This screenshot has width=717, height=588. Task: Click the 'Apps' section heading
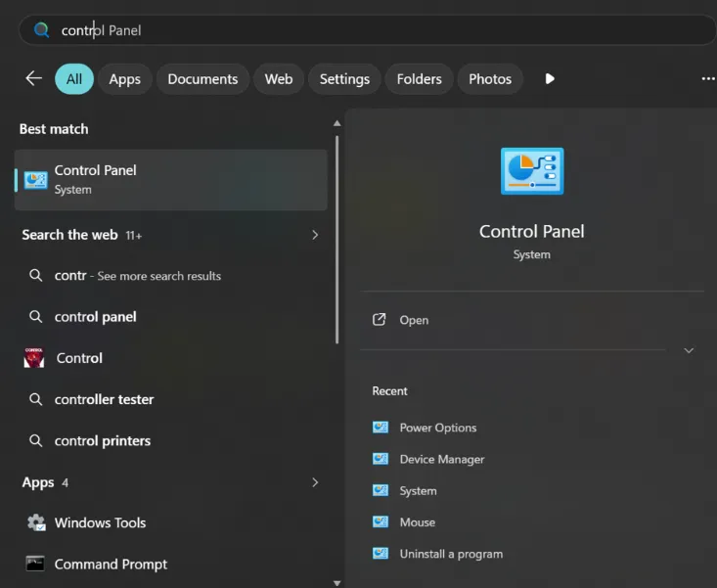pyautogui.click(x=38, y=482)
